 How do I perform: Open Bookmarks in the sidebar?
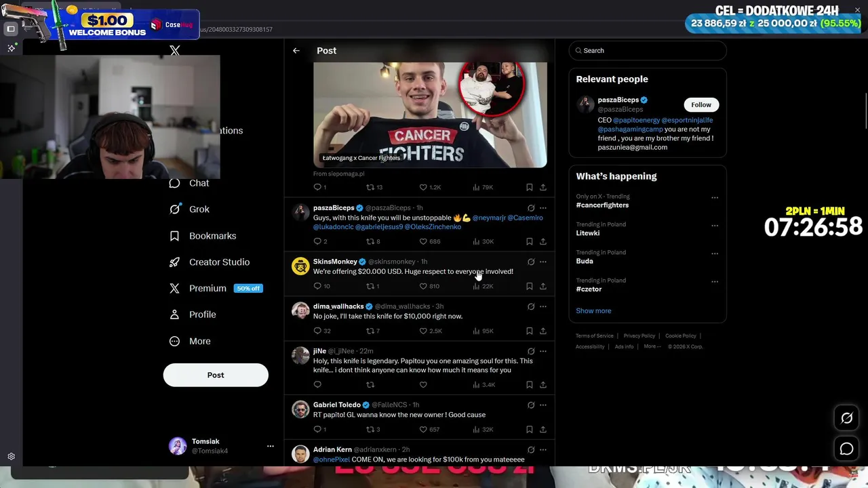[x=203, y=236]
